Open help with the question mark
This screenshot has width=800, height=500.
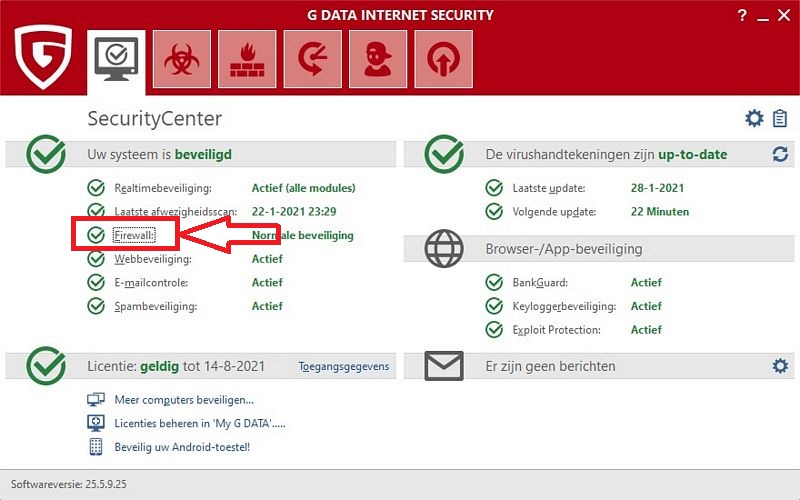(742, 15)
